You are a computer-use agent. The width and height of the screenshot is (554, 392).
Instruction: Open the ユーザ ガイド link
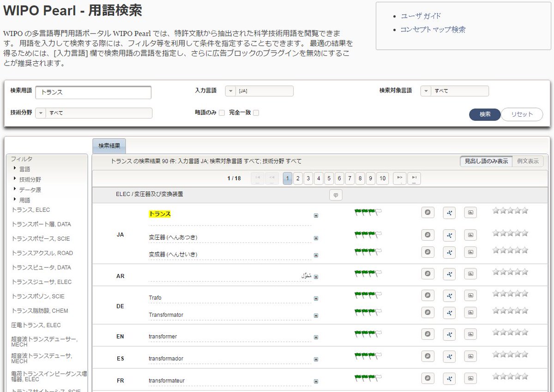pyautogui.click(x=421, y=16)
